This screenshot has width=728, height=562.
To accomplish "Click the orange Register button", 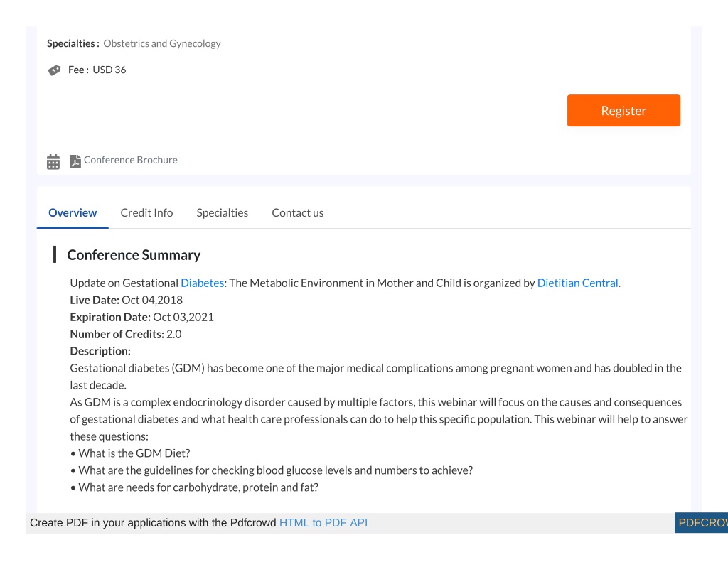I will [x=623, y=110].
